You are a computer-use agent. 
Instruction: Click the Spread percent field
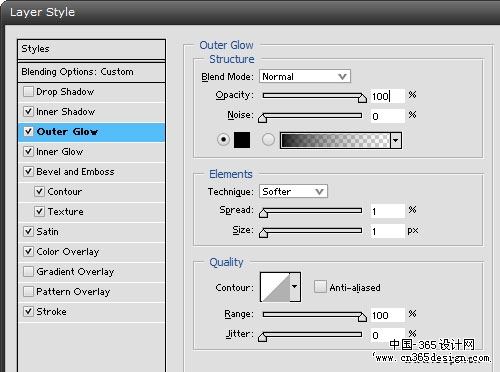click(x=388, y=211)
